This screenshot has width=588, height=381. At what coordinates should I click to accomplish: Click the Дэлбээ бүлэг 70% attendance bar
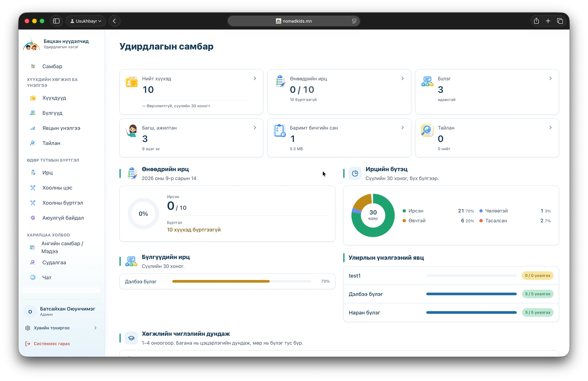tap(242, 281)
